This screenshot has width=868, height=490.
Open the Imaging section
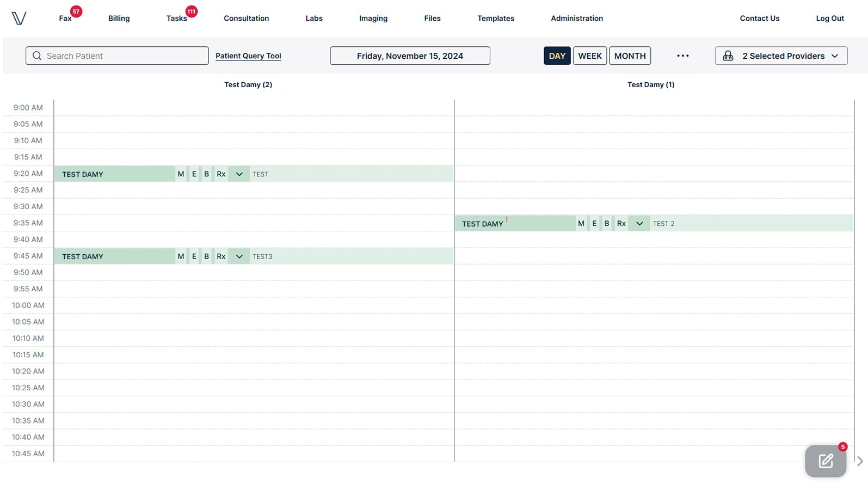tap(373, 18)
